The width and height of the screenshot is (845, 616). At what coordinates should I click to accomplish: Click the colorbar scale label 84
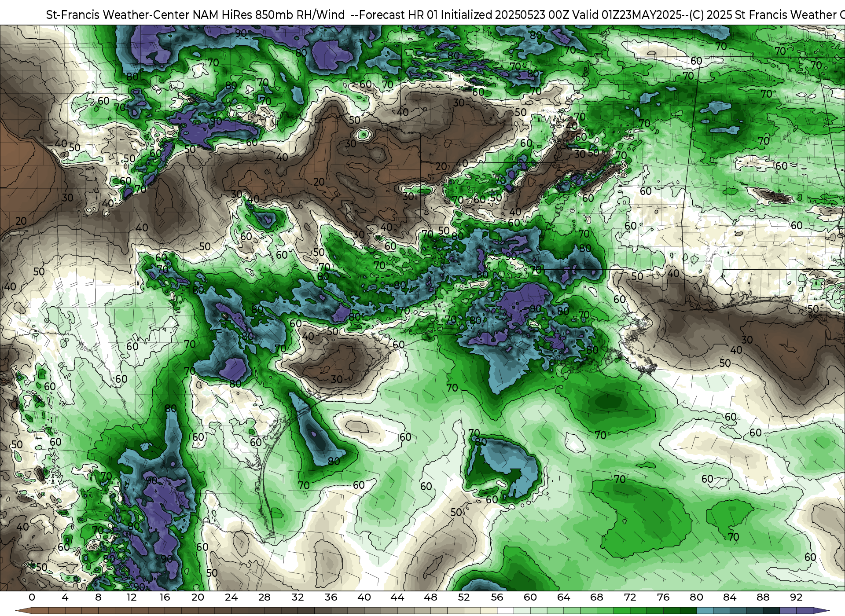click(730, 597)
